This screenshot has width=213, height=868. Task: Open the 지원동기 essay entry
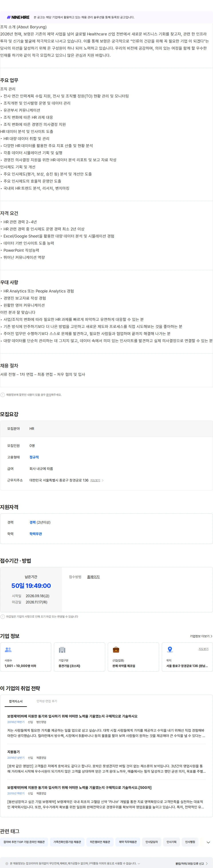click(14, 752)
